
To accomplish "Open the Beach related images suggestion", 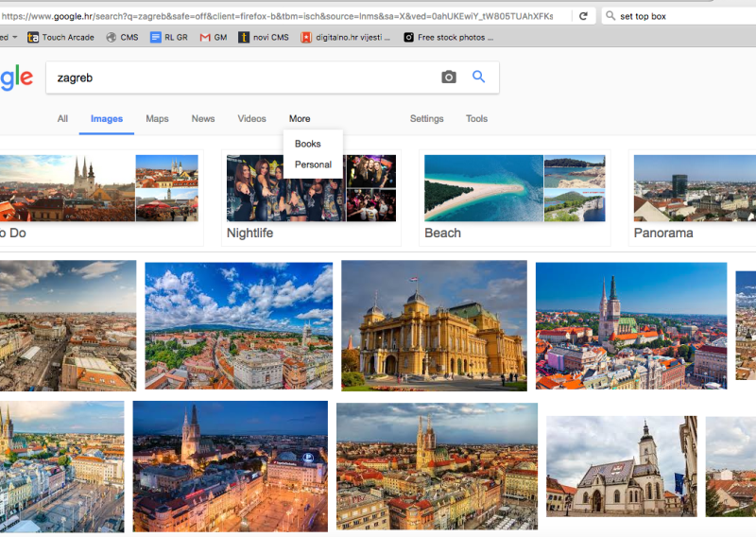I will click(514, 199).
